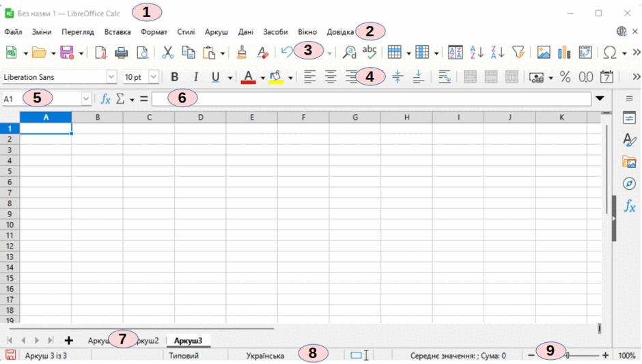Clear direct formatting icon
This screenshot has height=364, width=642.
262,53
